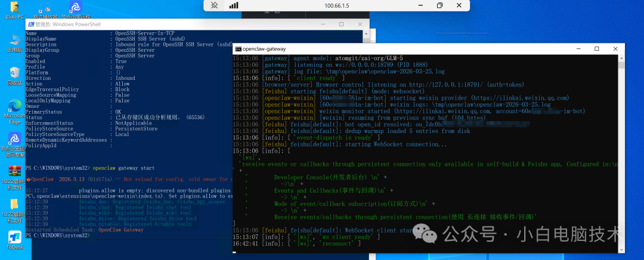Click the 'openclaw gateway start' command line
The image size is (644, 260).
point(124,168)
